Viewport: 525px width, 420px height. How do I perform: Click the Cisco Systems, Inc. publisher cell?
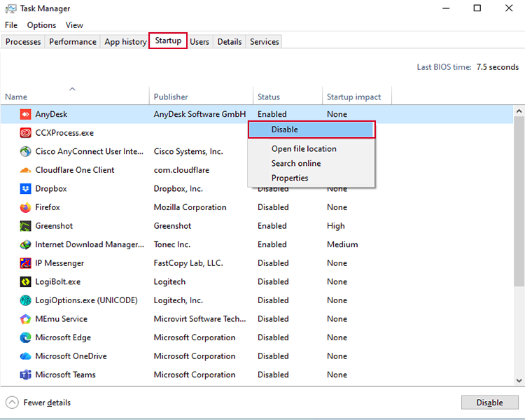pyautogui.click(x=188, y=151)
